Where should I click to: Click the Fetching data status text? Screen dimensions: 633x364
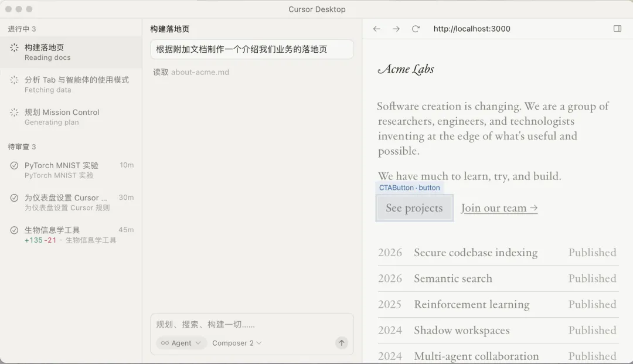tap(47, 90)
